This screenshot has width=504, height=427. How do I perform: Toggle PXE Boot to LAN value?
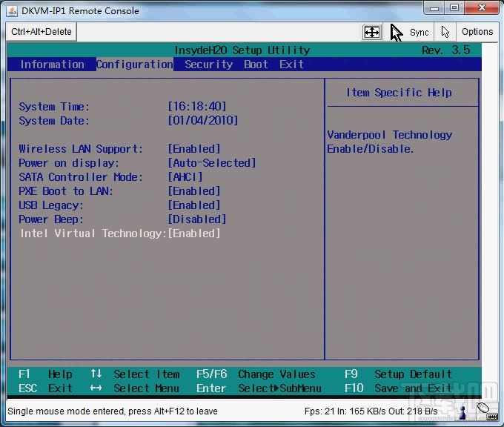click(194, 191)
